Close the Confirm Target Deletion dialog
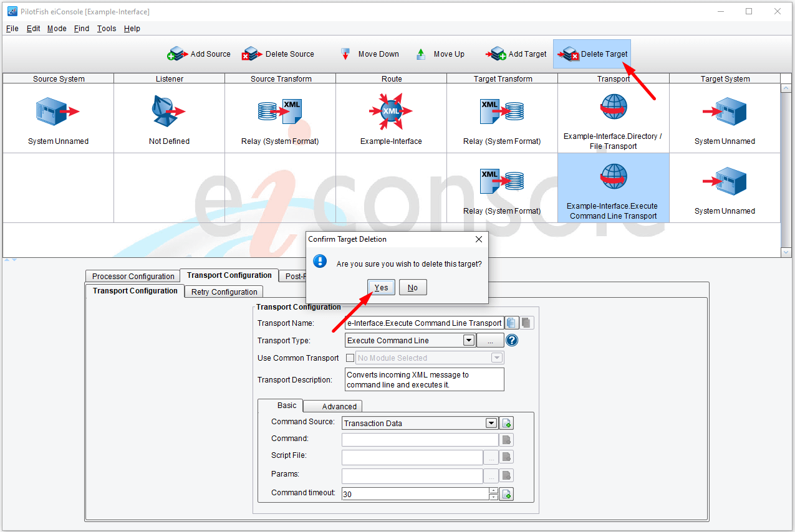This screenshot has width=795, height=532. (479, 239)
